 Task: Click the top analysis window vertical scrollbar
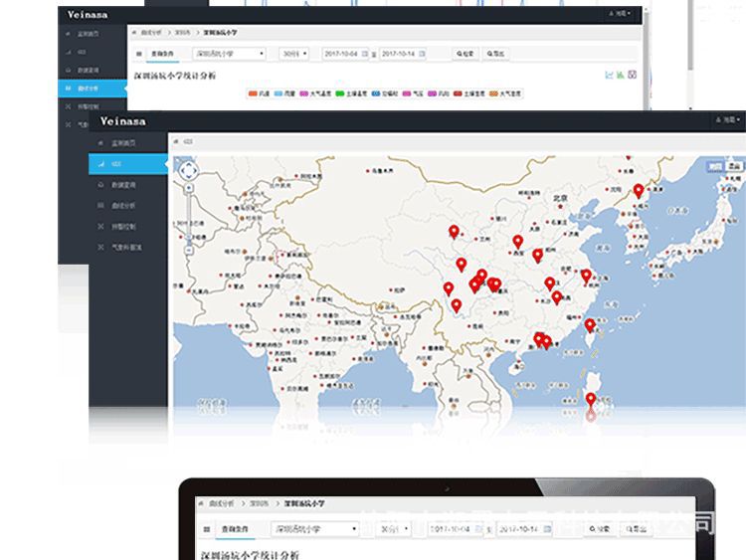[647, 62]
